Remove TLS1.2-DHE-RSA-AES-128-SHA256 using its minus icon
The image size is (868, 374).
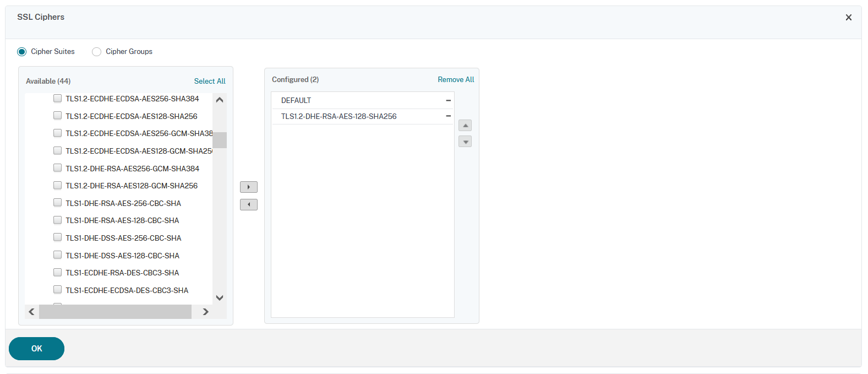tap(448, 116)
